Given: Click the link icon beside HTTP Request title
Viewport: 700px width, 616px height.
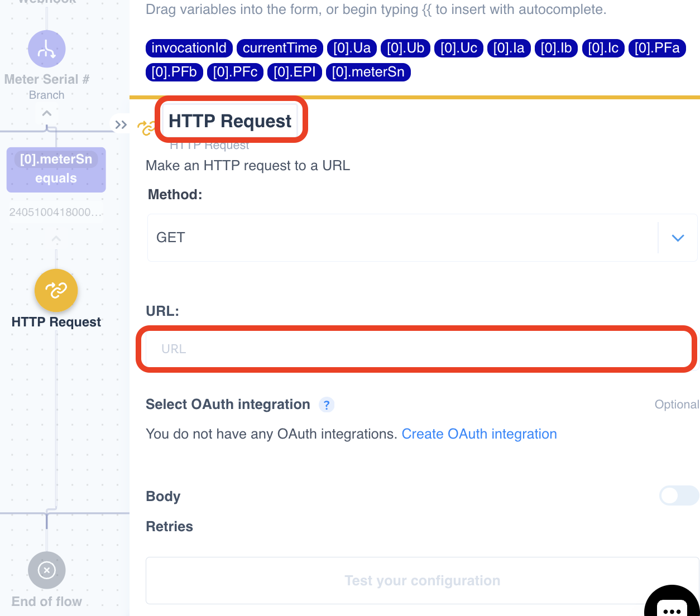Looking at the screenshot, I should (x=146, y=128).
